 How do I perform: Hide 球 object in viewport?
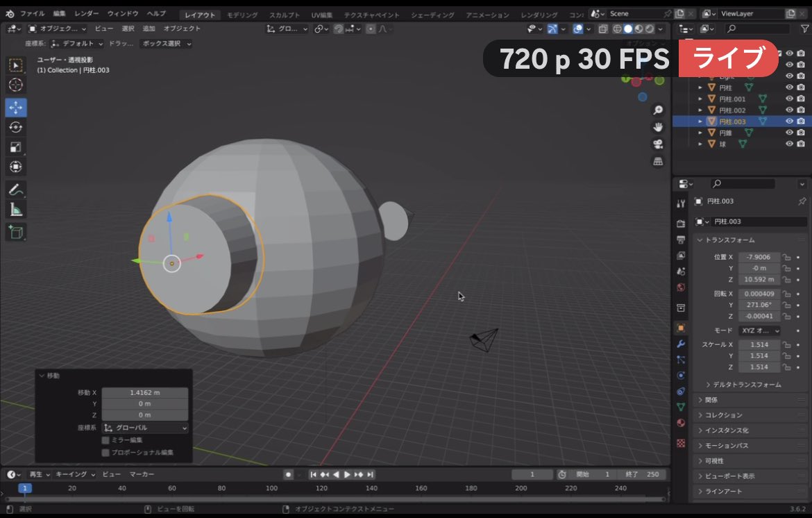coord(789,144)
